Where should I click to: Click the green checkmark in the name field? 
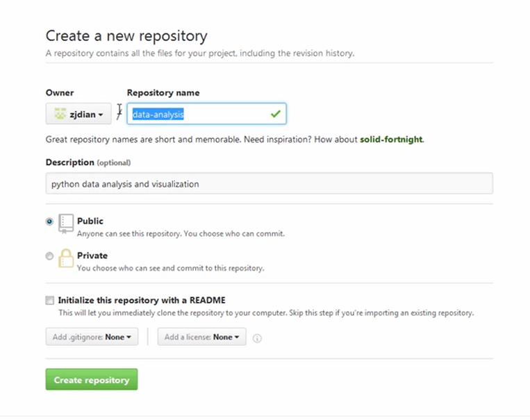coord(276,114)
